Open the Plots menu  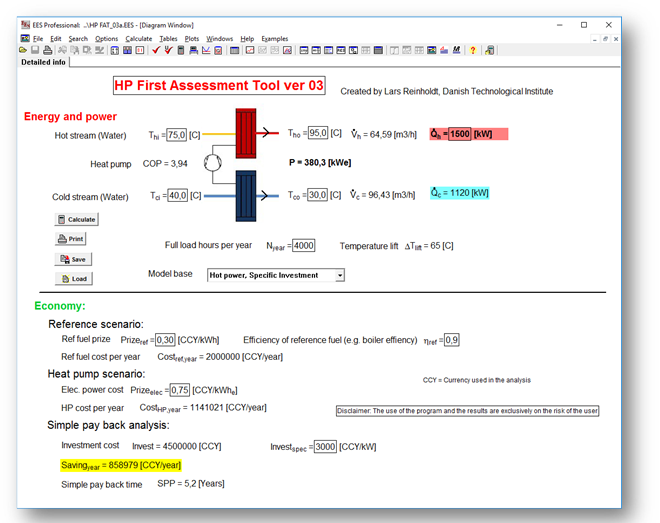click(x=192, y=38)
